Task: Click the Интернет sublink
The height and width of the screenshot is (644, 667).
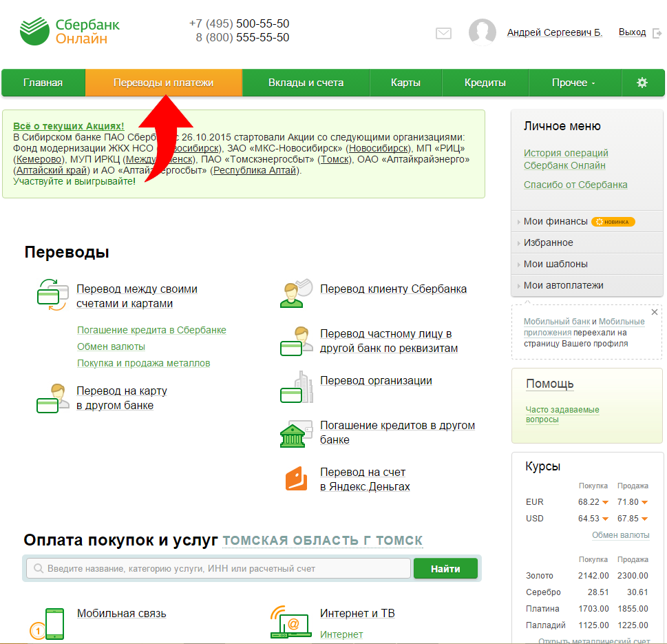Action: click(x=341, y=634)
